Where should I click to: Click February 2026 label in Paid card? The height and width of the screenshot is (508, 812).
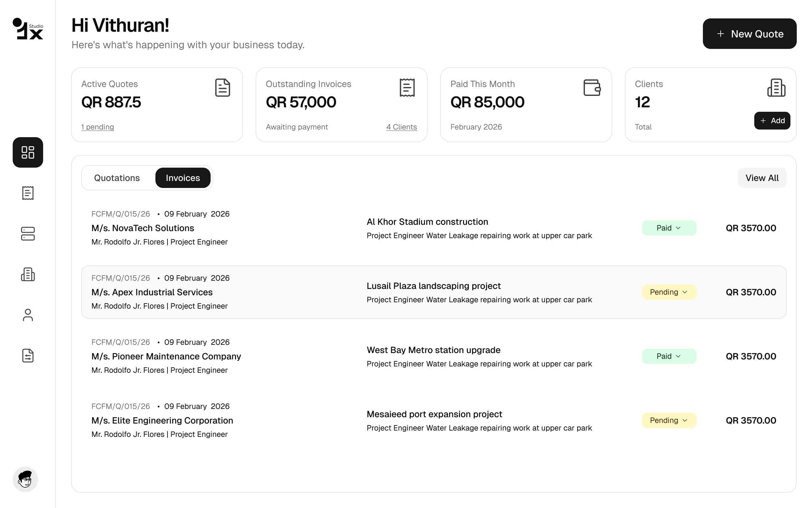click(x=476, y=127)
